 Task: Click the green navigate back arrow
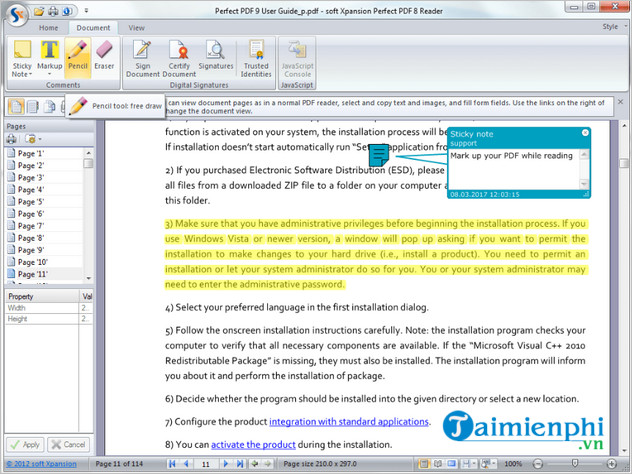point(254,464)
